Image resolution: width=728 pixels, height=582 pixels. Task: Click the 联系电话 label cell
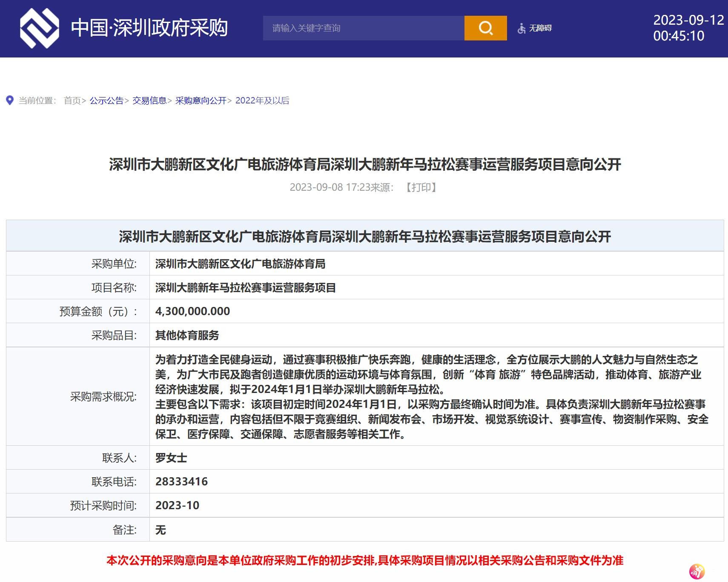78,482
